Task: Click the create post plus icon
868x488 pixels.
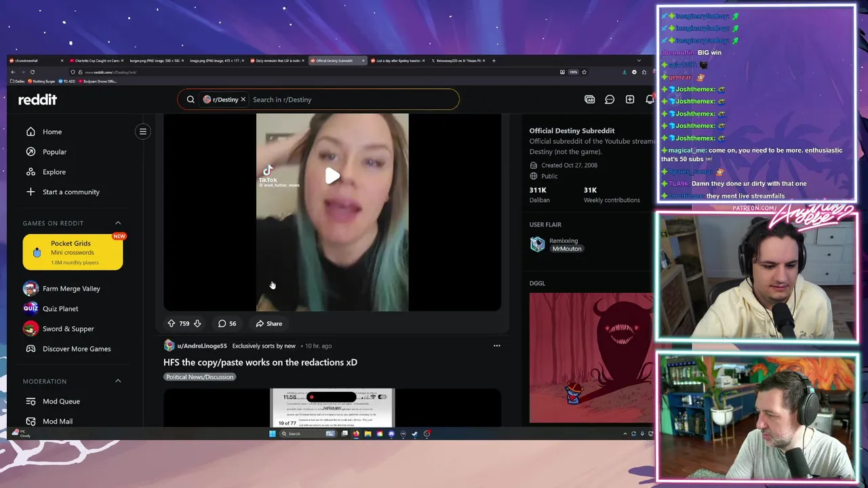Action: [x=630, y=100]
